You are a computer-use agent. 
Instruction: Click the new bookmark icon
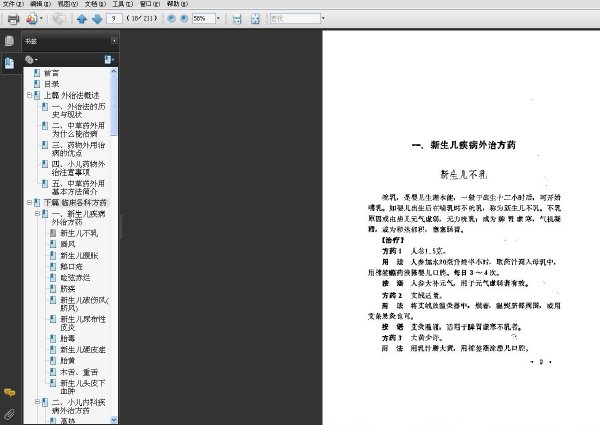click(x=109, y=59)
